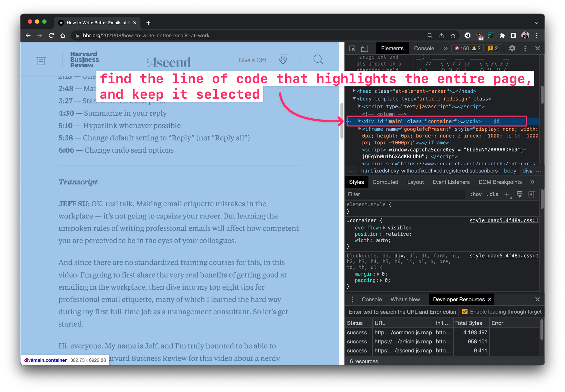Open DevTools settings gear

[x=512, y=49]
